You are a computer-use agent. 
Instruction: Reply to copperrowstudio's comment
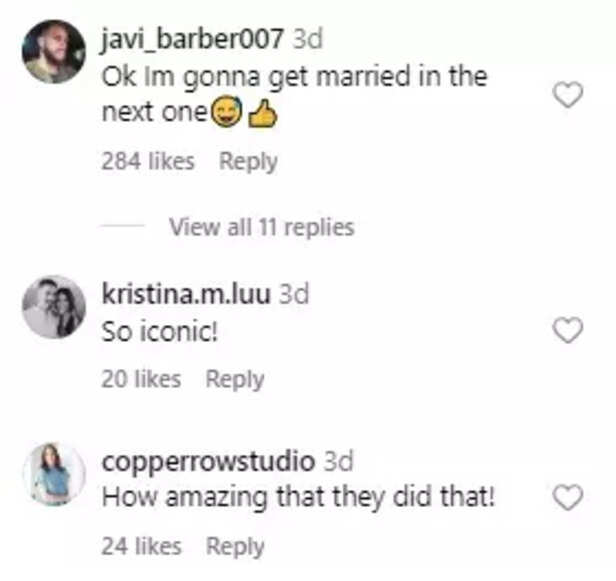coord(235,546)
